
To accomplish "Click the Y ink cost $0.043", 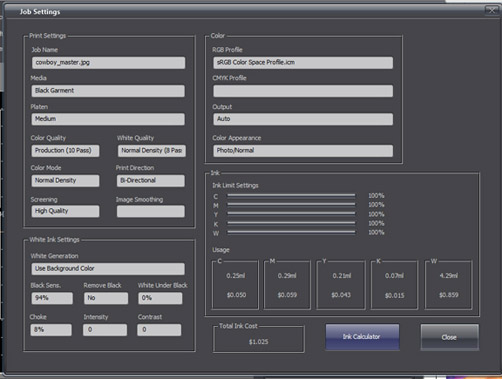I will (341, 295).
